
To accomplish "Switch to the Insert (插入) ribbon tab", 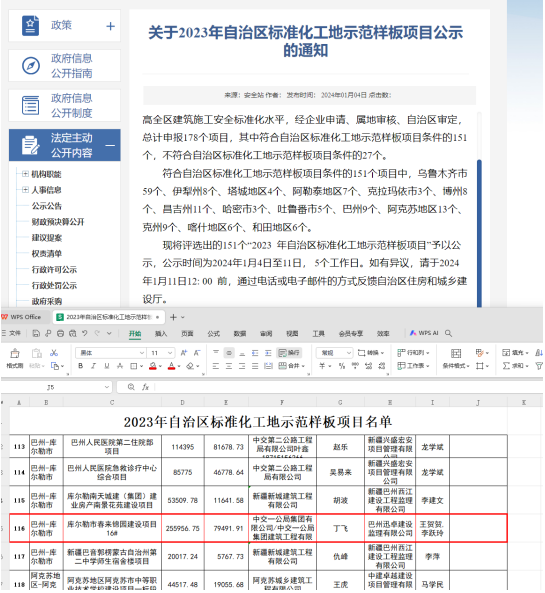I will pyautogui.click(x=161, y=334).
